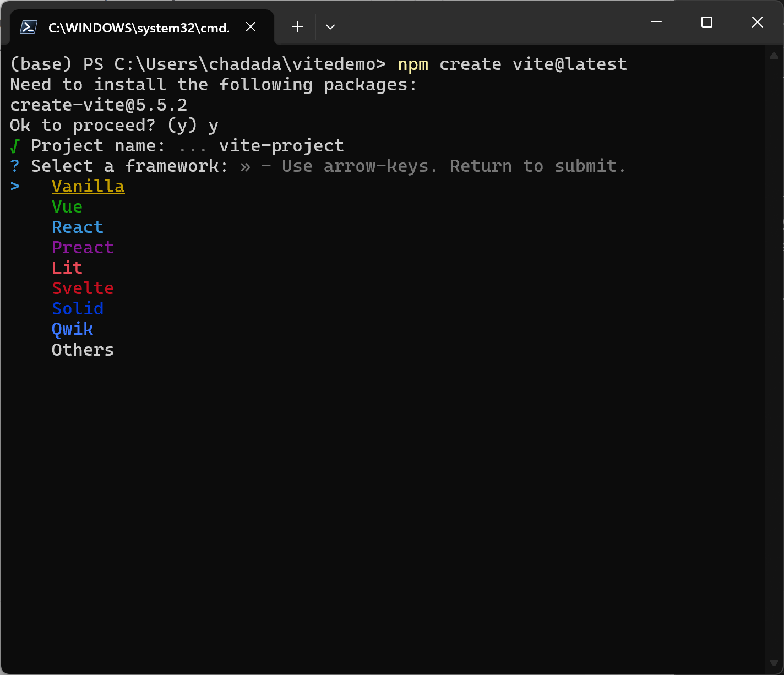Select Lit in the framework list
The height and width of the screenshot is (675, 784).
67,268
